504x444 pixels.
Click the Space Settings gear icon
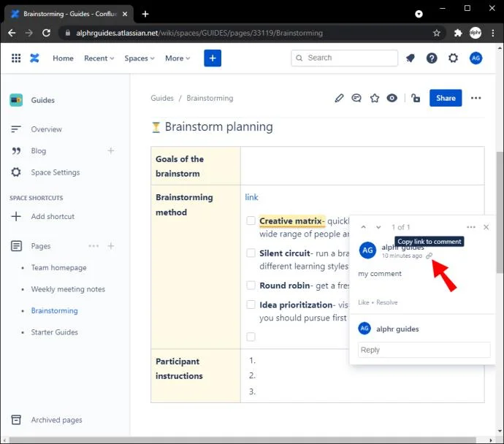click(16, 172)
